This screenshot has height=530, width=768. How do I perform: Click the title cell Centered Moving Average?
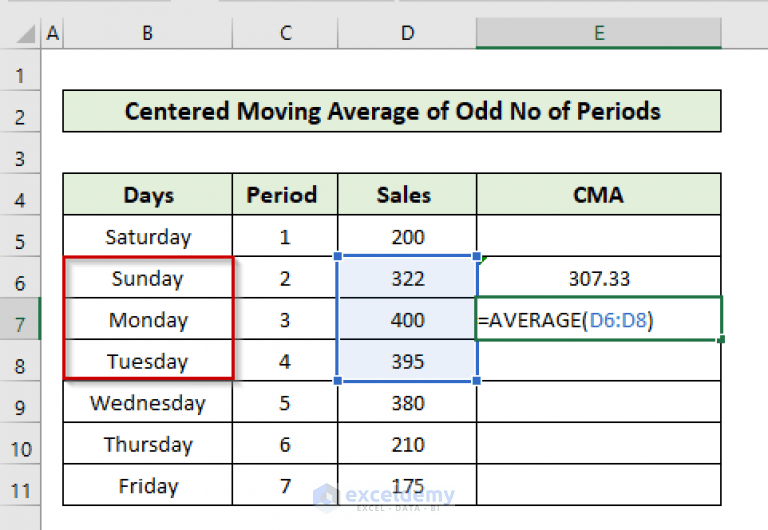coord(392,111)
